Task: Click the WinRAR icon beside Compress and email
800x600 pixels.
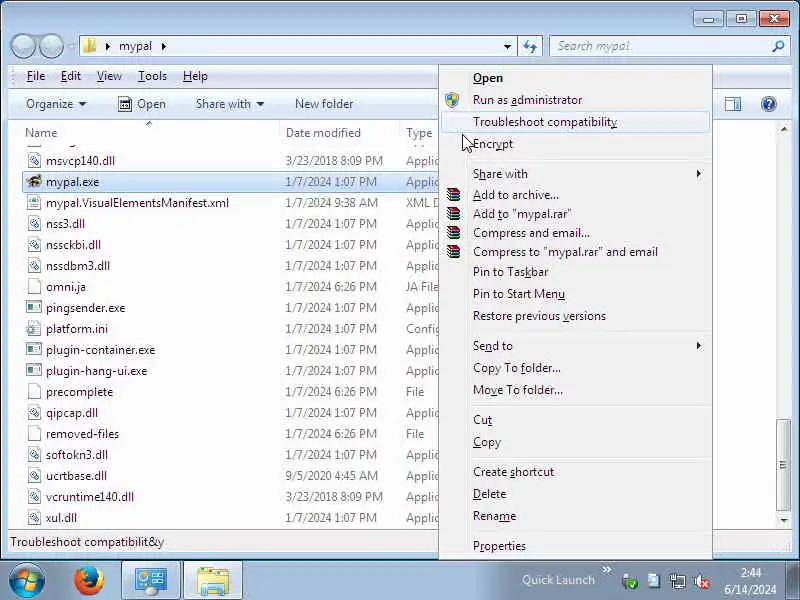Action: 453,233
